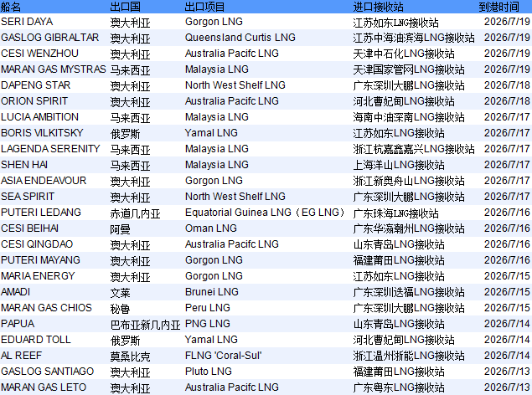This screenshot has width=532, height=395.
Task: Click the terminal 浙江杭嘉鑫嘉兴LNG接收站
Action: [414, 150]
